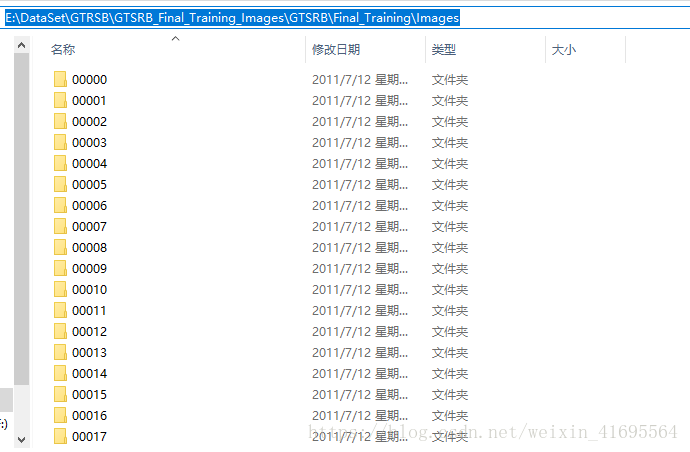The height and width of the screenshot is (452, 690).
Task: Sort by the 类型 column header
Action: click(x=444, y=49)
